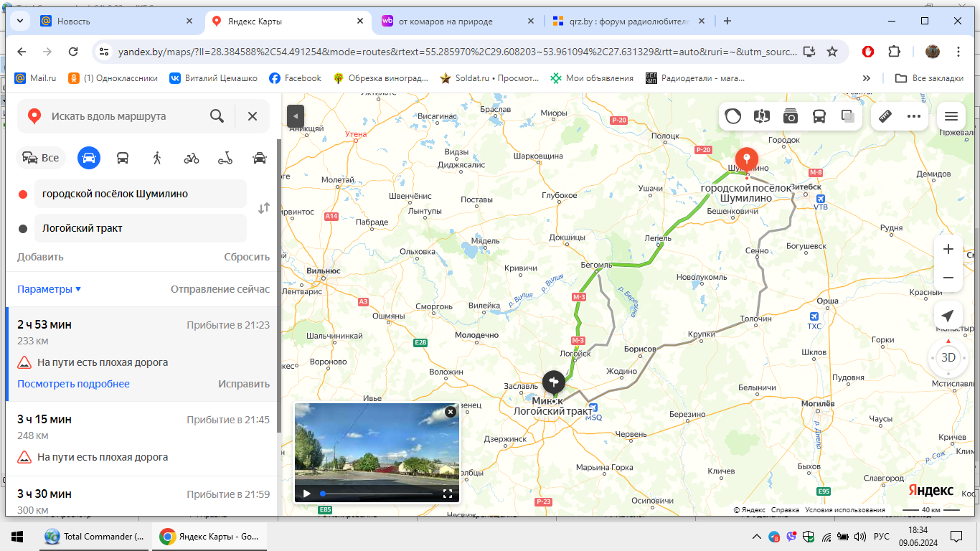Expand the Параметры route options

(49, 289)
